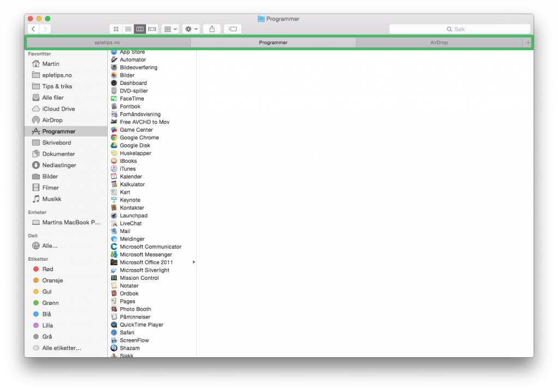Select Kalender app icon
Screen dimensions: 558x392
114,176
